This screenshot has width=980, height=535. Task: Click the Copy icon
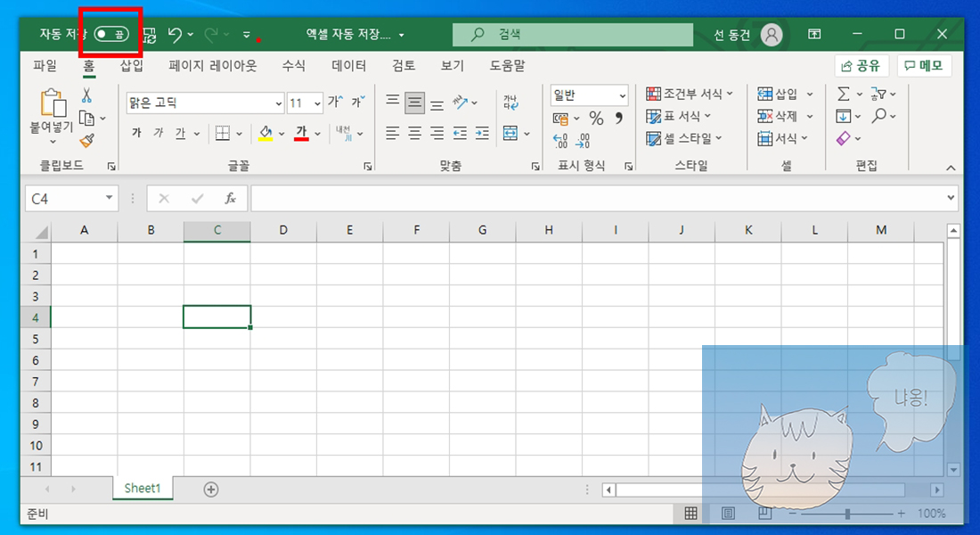click(x=86, y=118)
